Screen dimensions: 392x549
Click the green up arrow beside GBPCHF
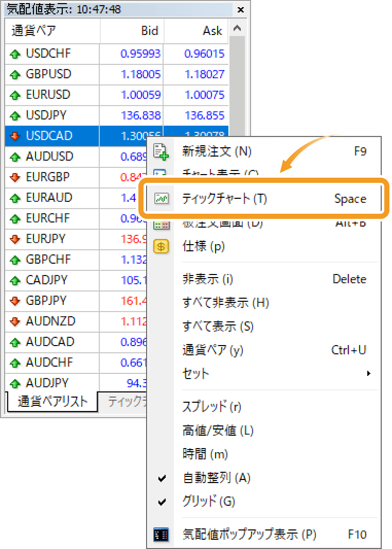[x=15, y=260]
